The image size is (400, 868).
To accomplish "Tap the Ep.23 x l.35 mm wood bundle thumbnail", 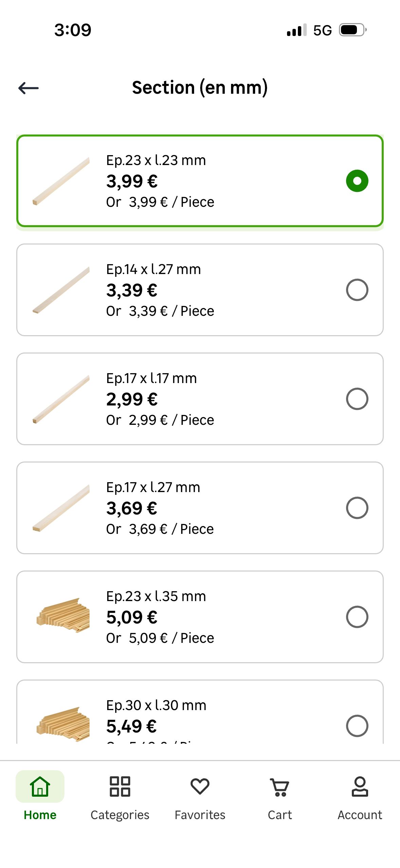I will click(x=63, y=615).
